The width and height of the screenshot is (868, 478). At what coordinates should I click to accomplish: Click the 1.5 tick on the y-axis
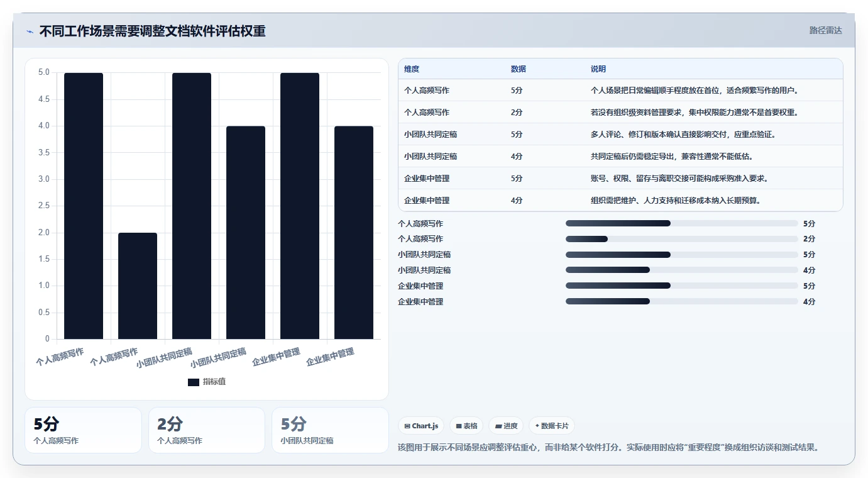click(x=44, y=259)
